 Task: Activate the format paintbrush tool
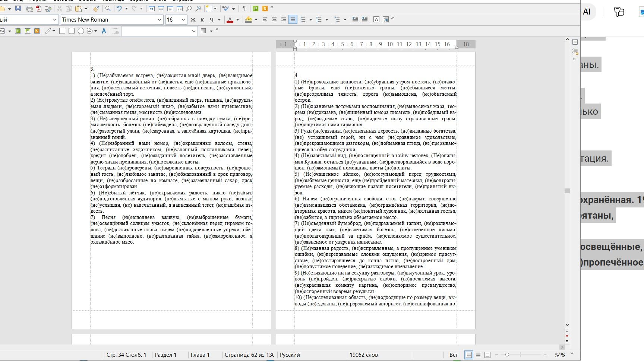click(96, 8)
